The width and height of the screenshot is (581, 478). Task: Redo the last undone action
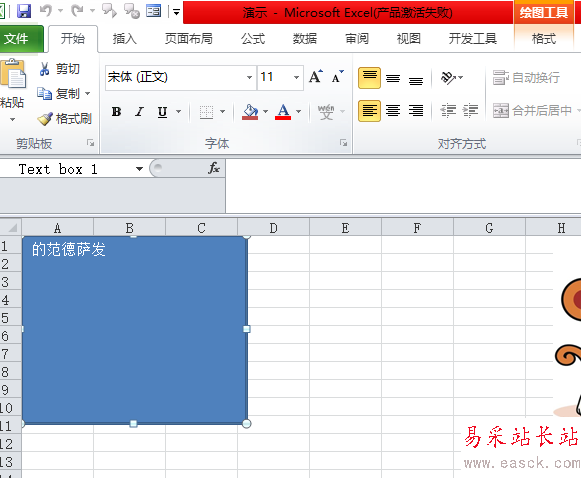[78, 11]
